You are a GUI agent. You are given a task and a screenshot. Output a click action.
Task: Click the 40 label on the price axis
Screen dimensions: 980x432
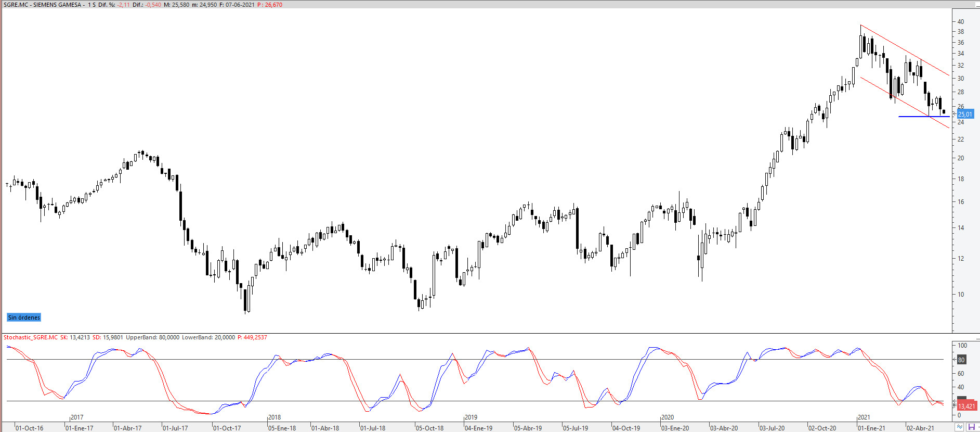[x=961, y=22]
